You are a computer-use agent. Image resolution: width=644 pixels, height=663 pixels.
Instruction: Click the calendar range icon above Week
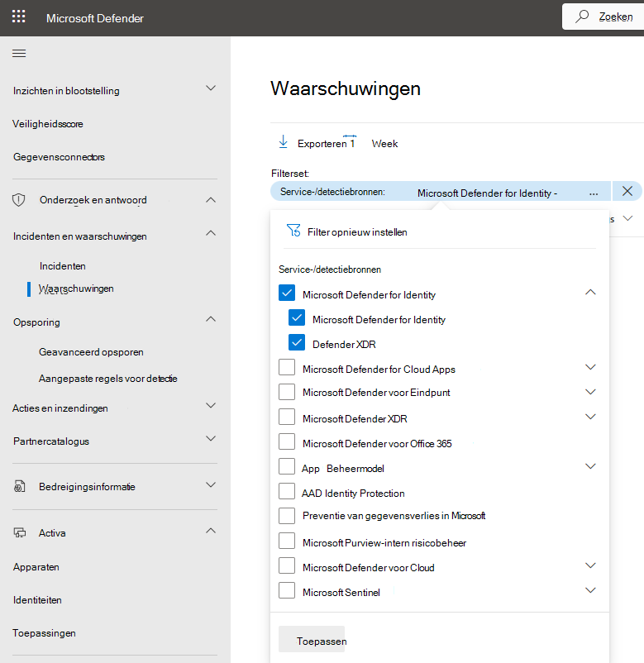click(x=350, y=136)
